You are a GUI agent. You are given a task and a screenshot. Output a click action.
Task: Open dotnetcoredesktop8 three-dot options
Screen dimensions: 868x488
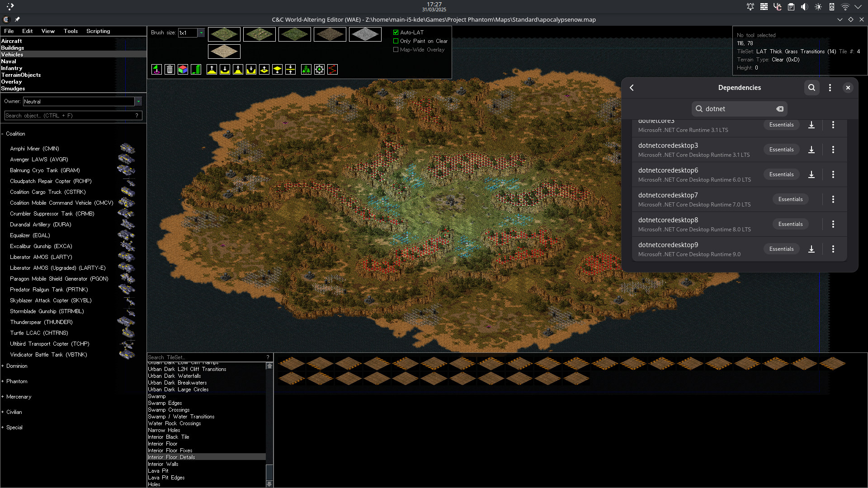click(x=833, y=224)
